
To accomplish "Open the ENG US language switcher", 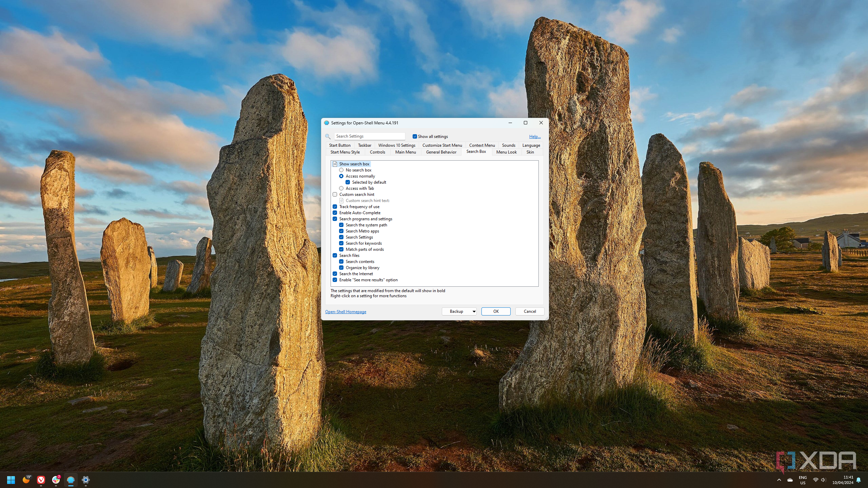I will 803,480.
